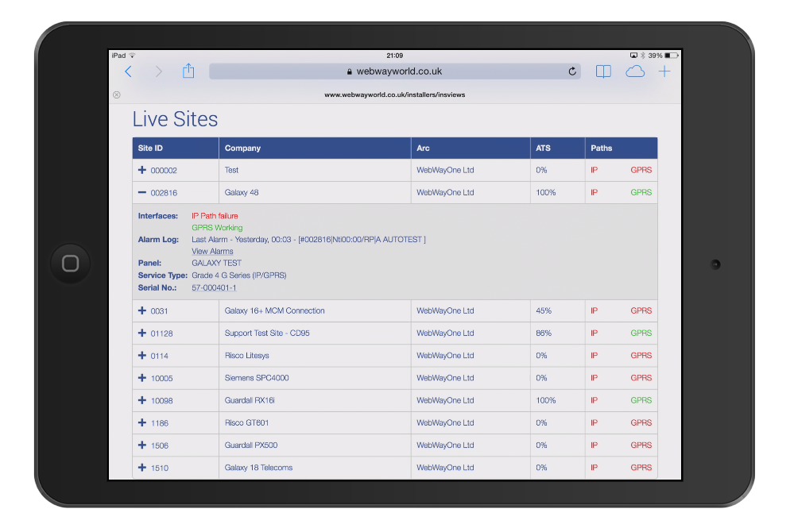Image resolution: width=790 pixels, height=532 pixels.
Task: Collapse the expanded site 002816 row
Action: click(x=142, y=192)
